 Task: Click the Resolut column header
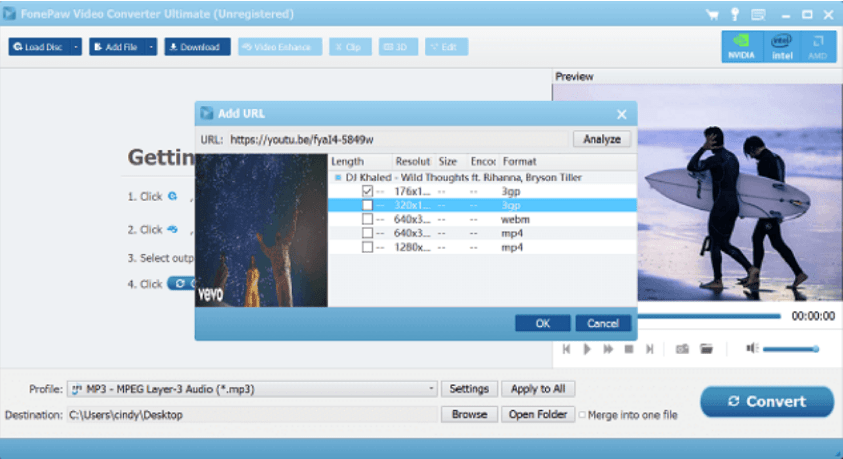(413, 161)
